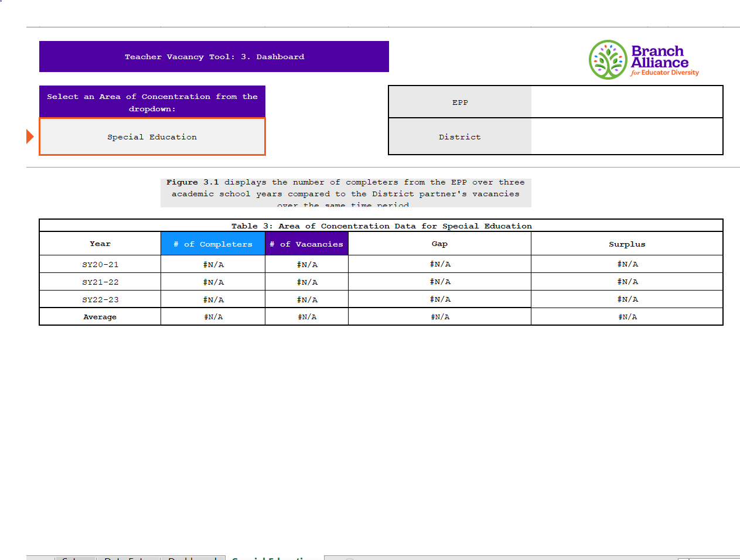
Task: Select Average completers #N/A cell
Action: tap(213, 317)
